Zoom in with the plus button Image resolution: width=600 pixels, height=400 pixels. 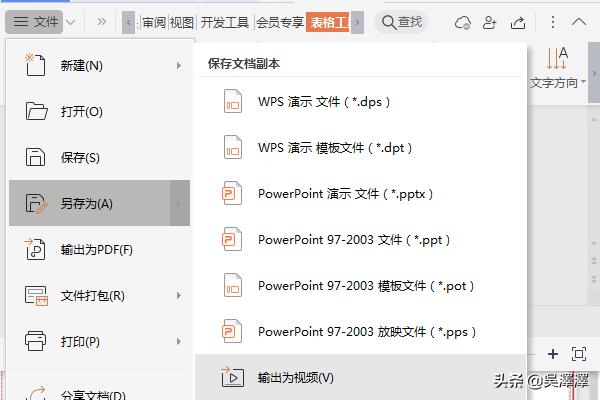click(553, 354)
